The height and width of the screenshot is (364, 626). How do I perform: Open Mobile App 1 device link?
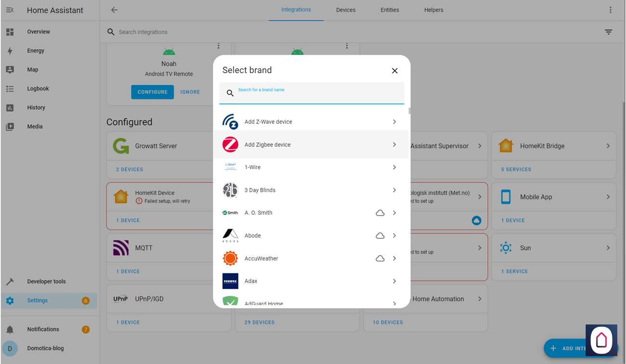coord(513,221)
